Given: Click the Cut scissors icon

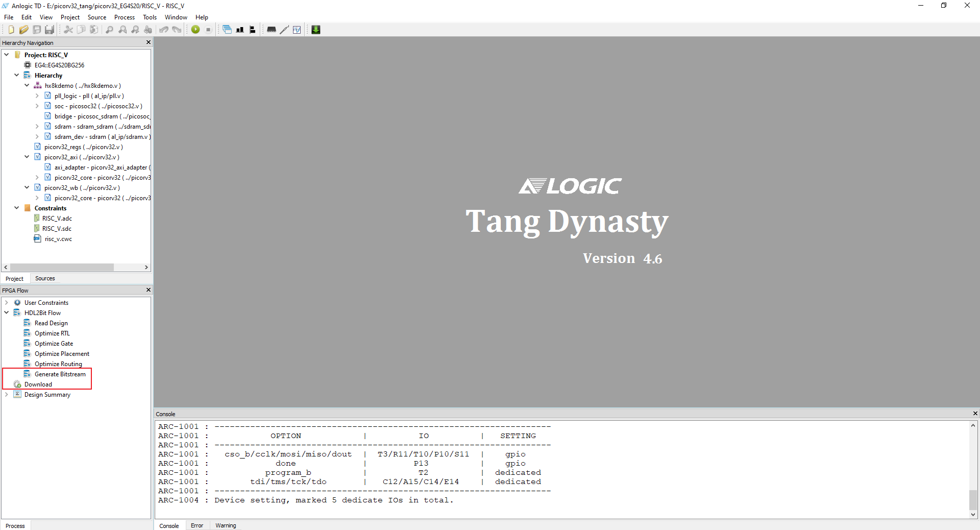Looking at the screenshot, I should coord(68,30).
